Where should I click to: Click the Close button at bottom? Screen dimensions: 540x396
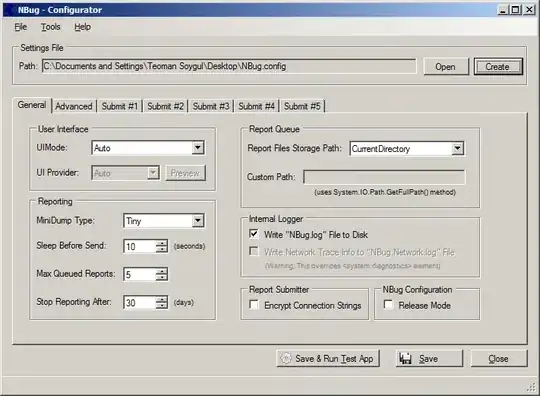498,358
